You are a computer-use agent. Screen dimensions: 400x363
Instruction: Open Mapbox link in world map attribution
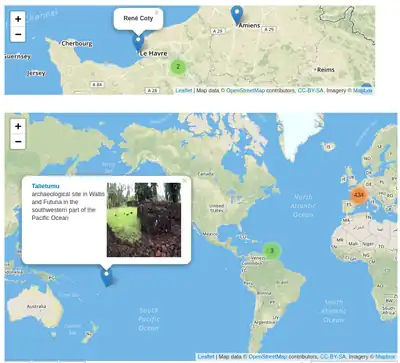click(385, 357)
